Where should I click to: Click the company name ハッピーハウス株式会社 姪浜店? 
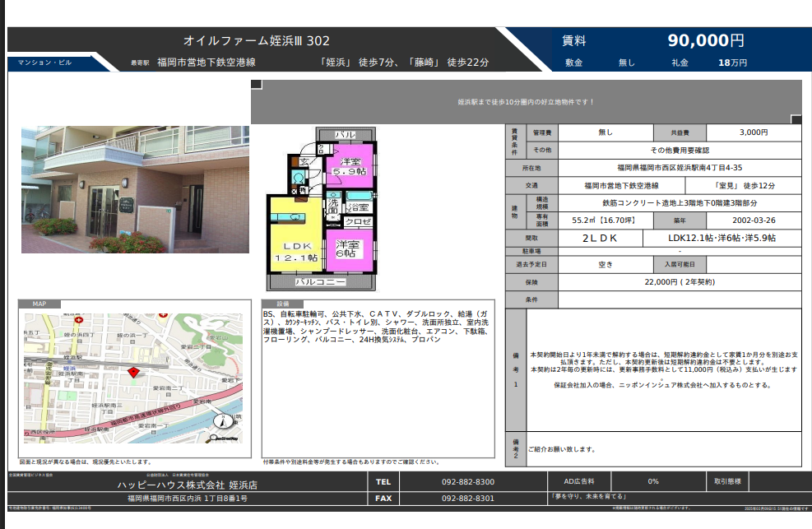(x=187, y=485)
